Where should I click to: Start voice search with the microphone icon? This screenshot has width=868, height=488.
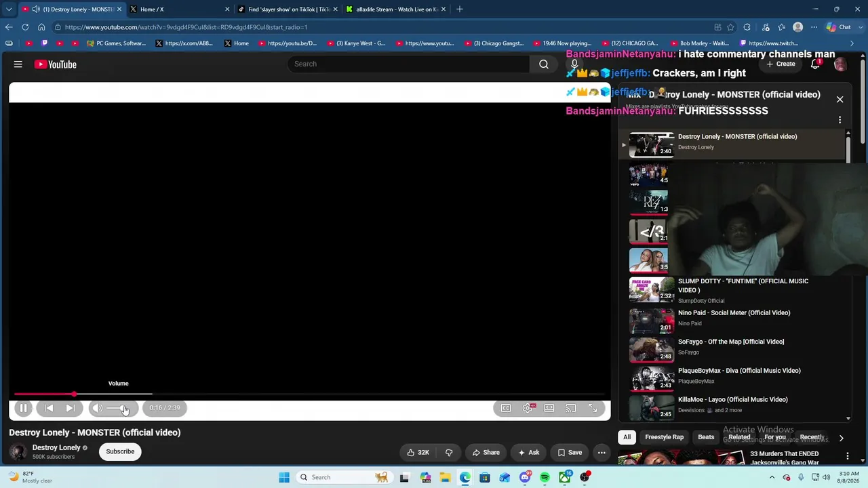click(x=574, y=64)
